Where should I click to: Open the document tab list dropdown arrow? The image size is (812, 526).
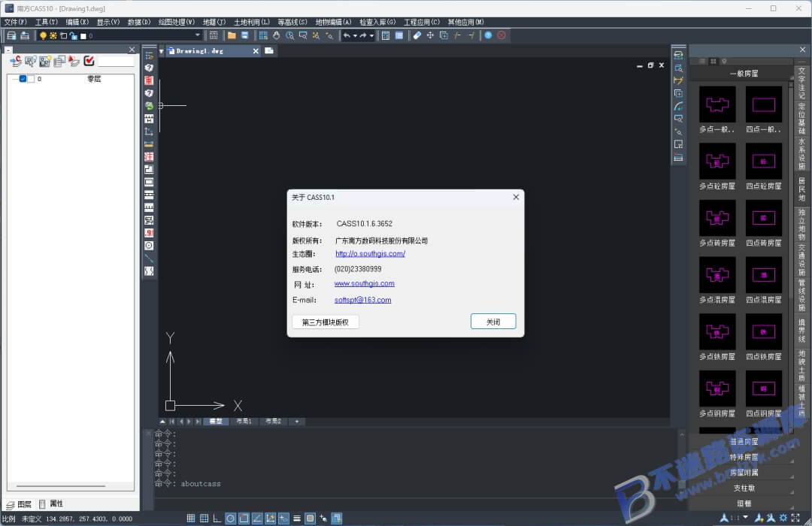(x=162, y=51)
